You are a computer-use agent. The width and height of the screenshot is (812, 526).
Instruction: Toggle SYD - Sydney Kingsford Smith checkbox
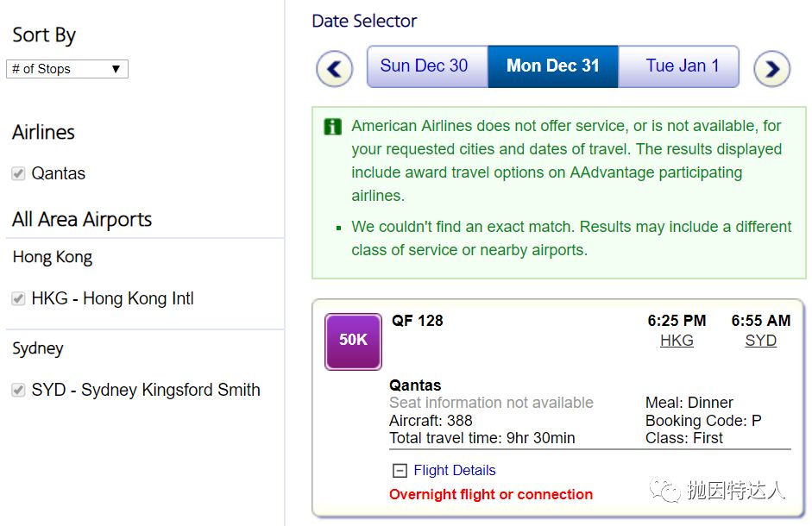point(17,390)
